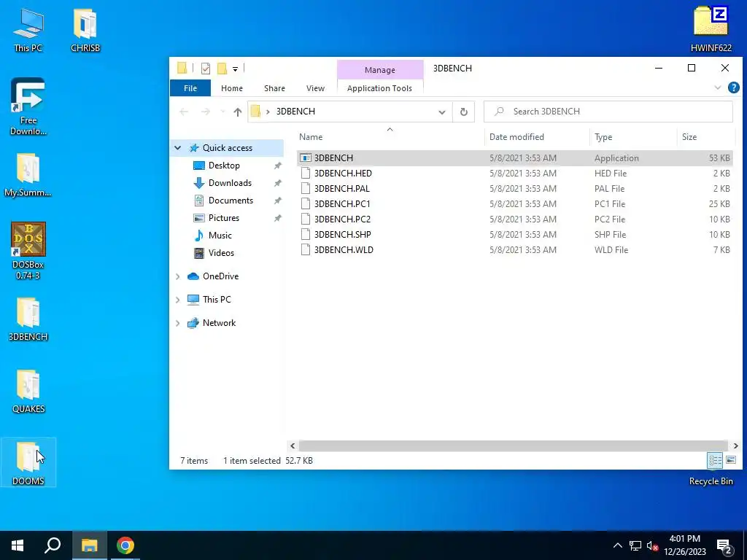Sort by Date modified column
The height and width of the screenshot is (560, 747).
(x=538, y=136)
